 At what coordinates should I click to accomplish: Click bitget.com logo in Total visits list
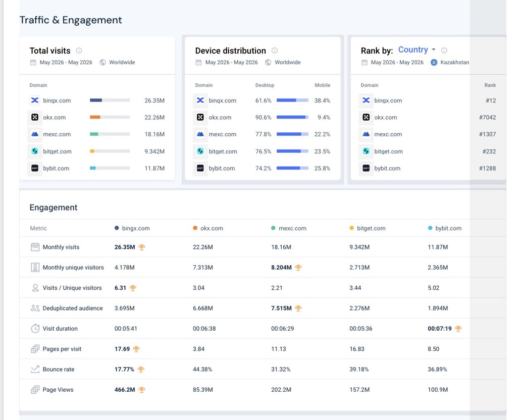pyautogui.click(x=35, y=151)
